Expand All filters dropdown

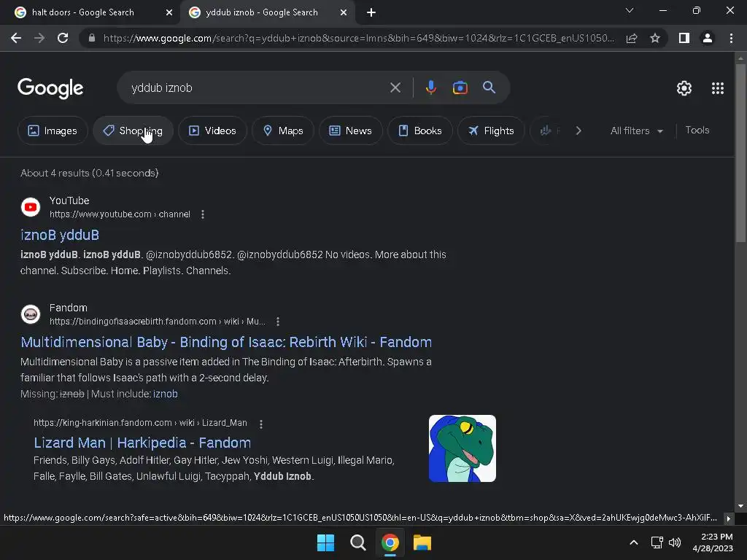[636, 131]
